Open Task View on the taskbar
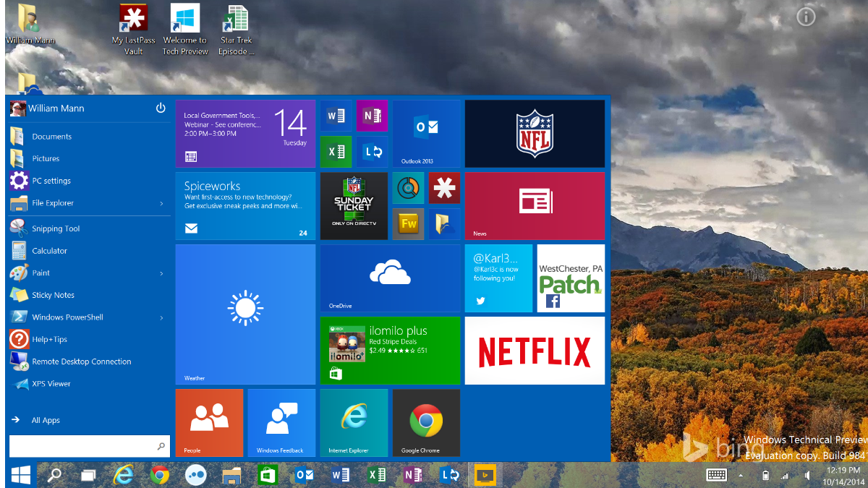The height and width of the screenshot is (488, 868). coord(88,475)
